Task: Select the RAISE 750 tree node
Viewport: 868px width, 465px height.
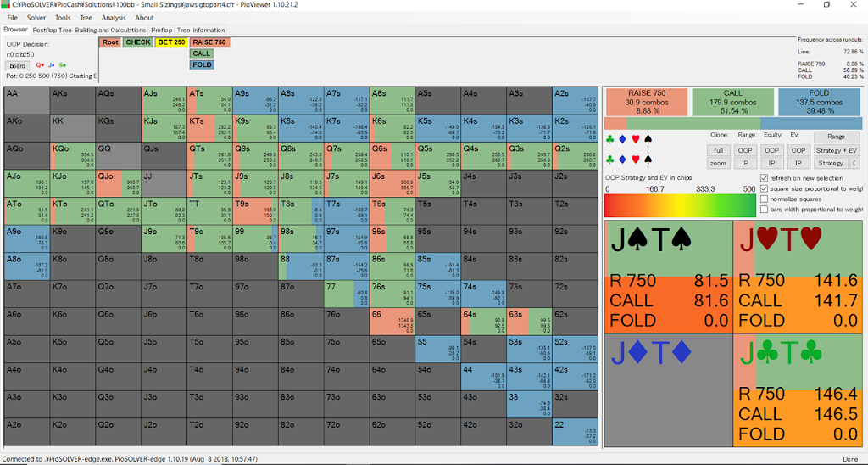Action: (209, 42)
